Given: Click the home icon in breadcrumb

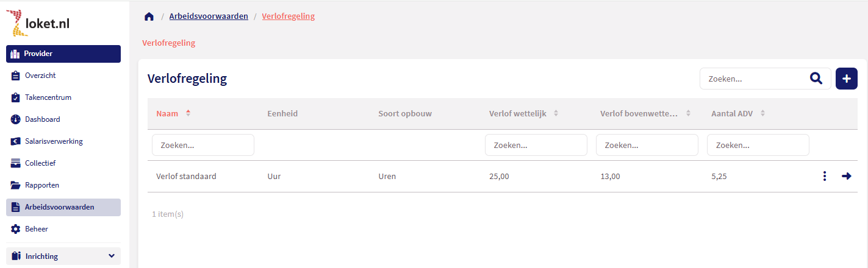Looking at the screenshot, I should pos(149,16).
